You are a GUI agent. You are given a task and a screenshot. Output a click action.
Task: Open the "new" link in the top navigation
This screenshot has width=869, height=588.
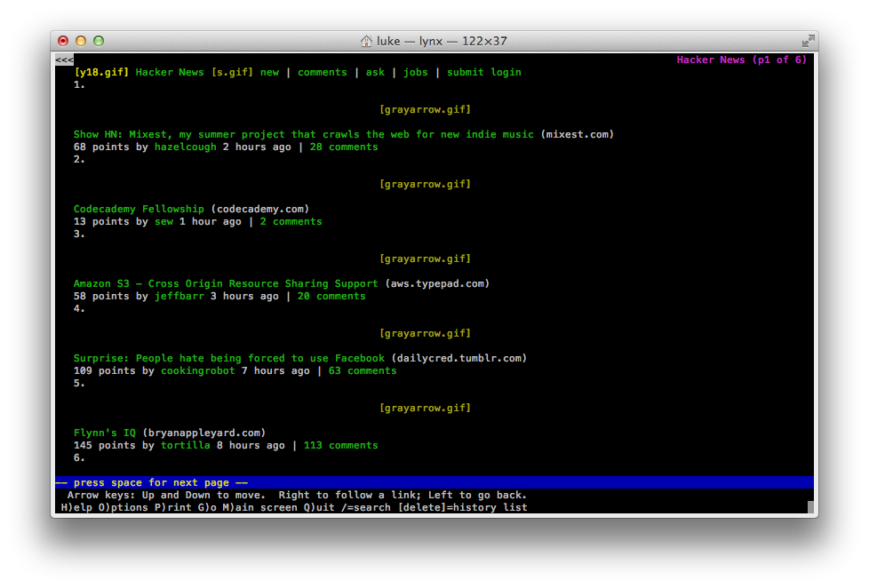269,73
